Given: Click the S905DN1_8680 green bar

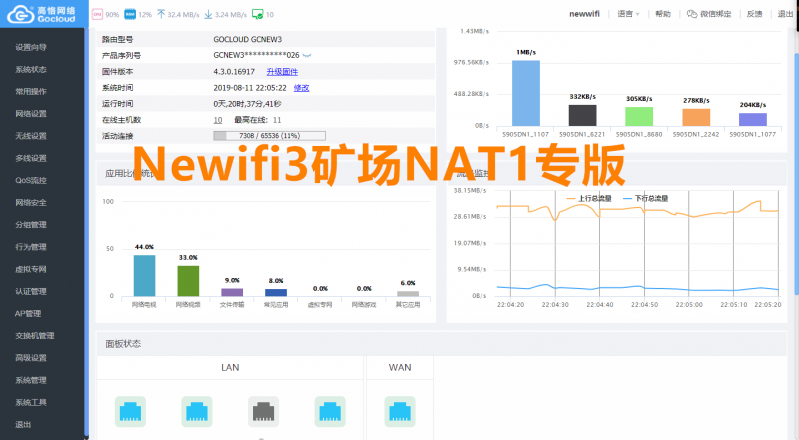Looking at the screenshot, I should click(x=639, y=116).
